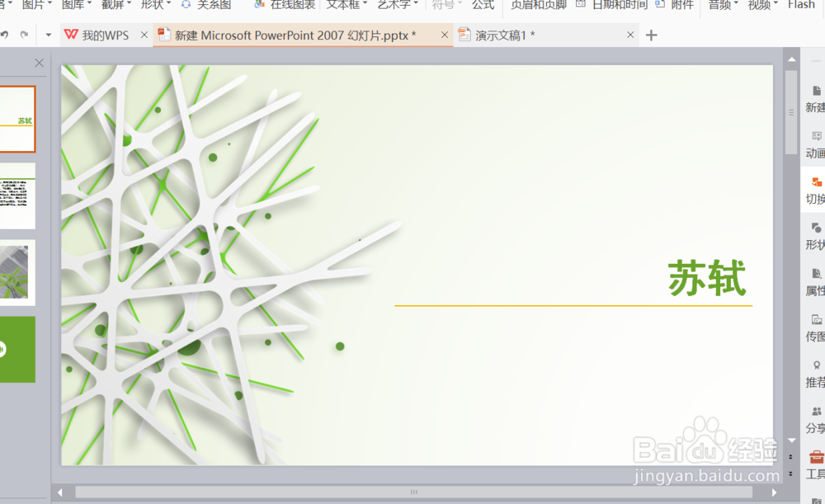Open the 音频 audio dropdown
The height and width of the screenshot is (504, 825).
pyautogui.click(x=723, y=5)
